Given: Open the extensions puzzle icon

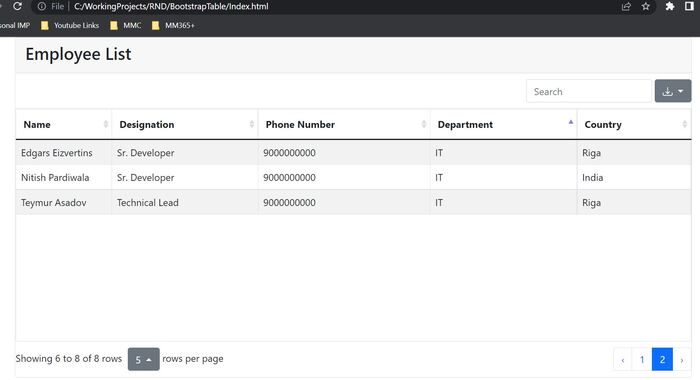Looking at the screenshot, I should pos(670,6).
